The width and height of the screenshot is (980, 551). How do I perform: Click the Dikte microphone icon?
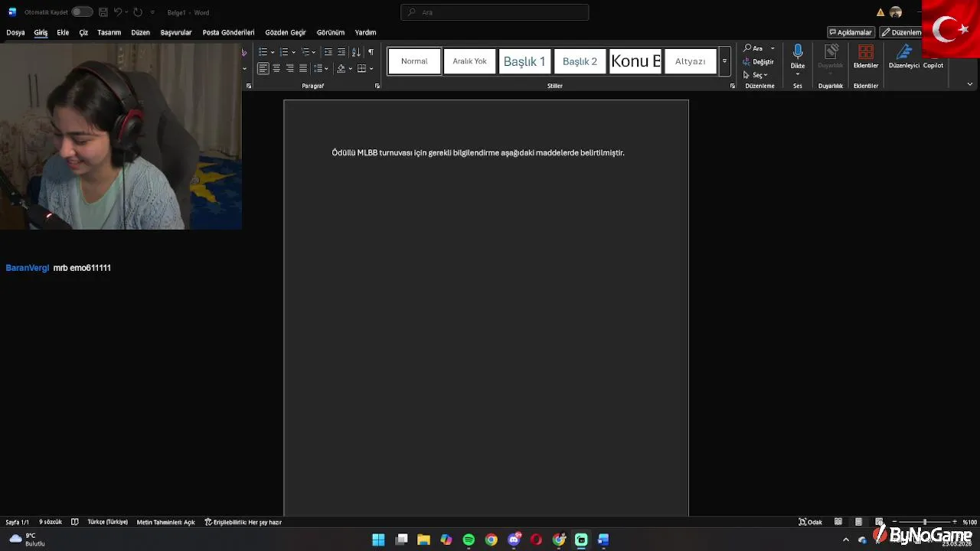[798, 52]
